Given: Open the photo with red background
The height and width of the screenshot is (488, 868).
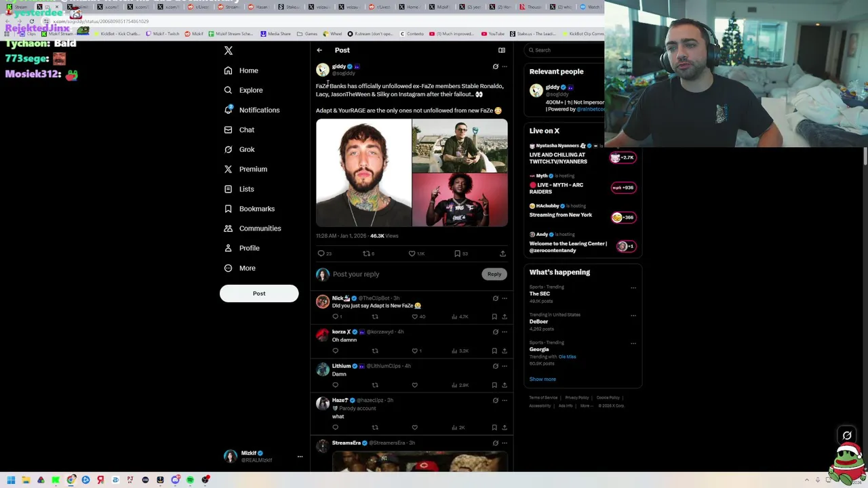Looking at the screenshot, I should (x=460, y=200).
